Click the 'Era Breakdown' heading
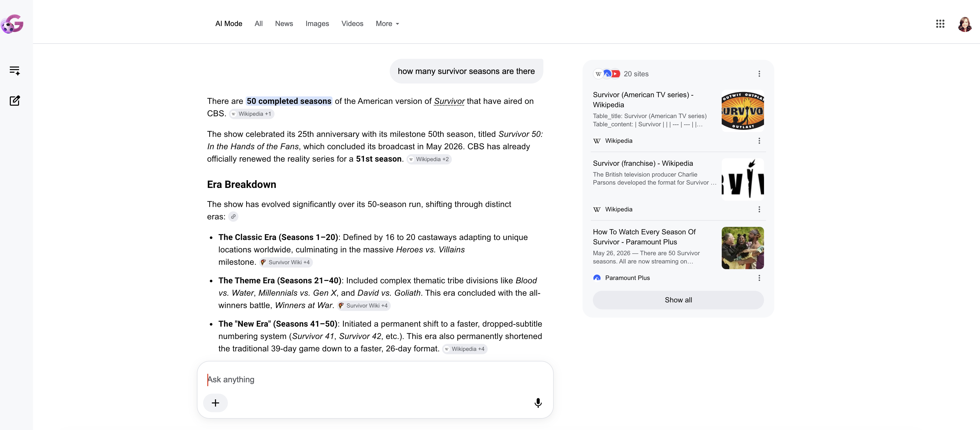 (x=242, y=185)
